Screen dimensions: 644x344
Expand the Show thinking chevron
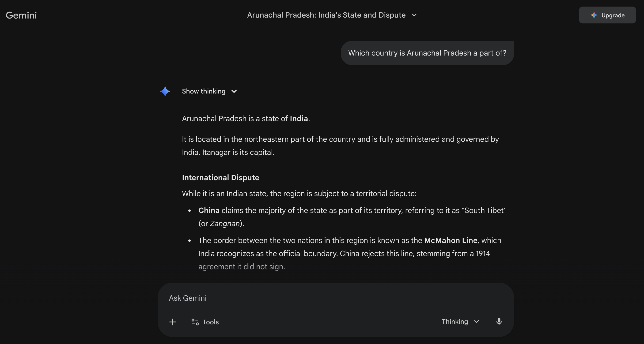(234, 91)
